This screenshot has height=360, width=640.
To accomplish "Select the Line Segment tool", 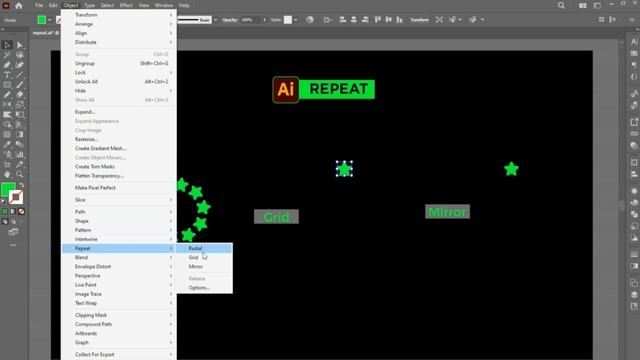I will click(19, 75).
